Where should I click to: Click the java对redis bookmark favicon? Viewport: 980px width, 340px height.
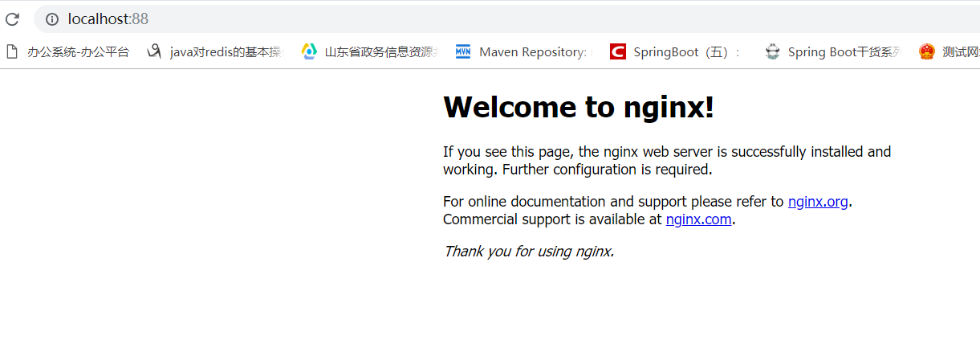coord(155,52)
